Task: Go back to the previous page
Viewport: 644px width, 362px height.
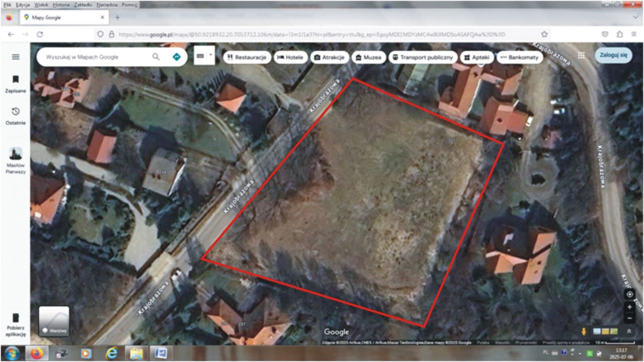Action: [x=11, y=34]
